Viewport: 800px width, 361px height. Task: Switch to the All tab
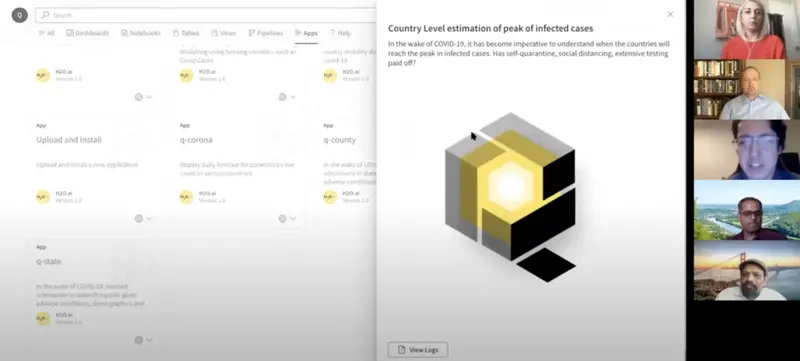click(x=46, y=33)
